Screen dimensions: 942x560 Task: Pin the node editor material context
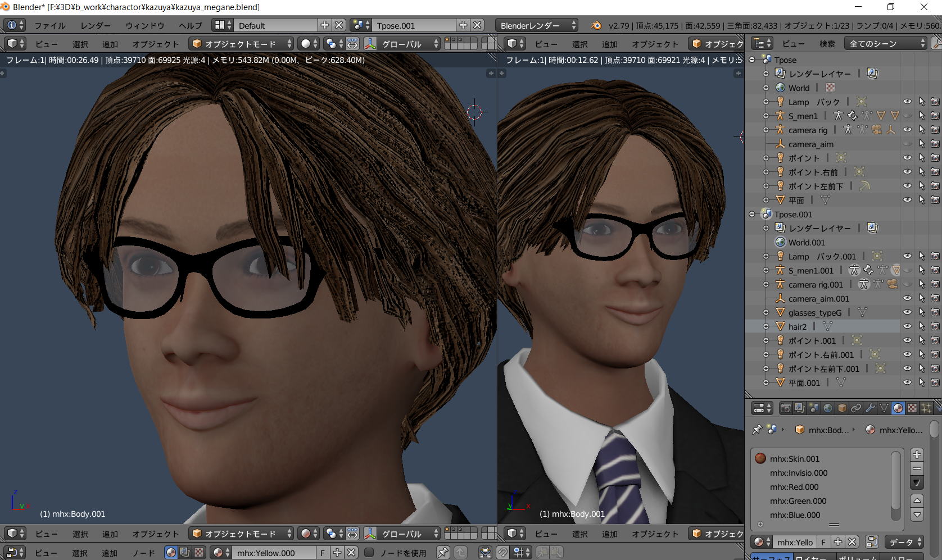tap(443, 553)
